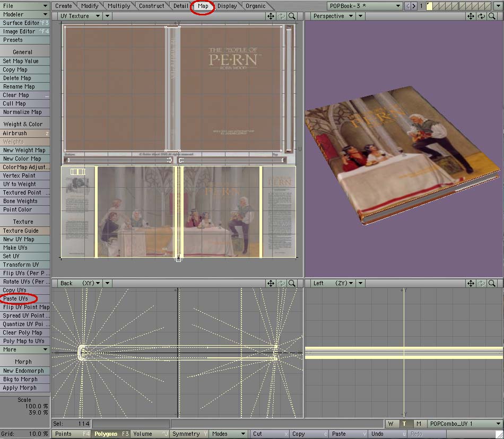The image size is (504, 439).
Task: Enable Volume selection mode
Action: [x=150, y=434]
